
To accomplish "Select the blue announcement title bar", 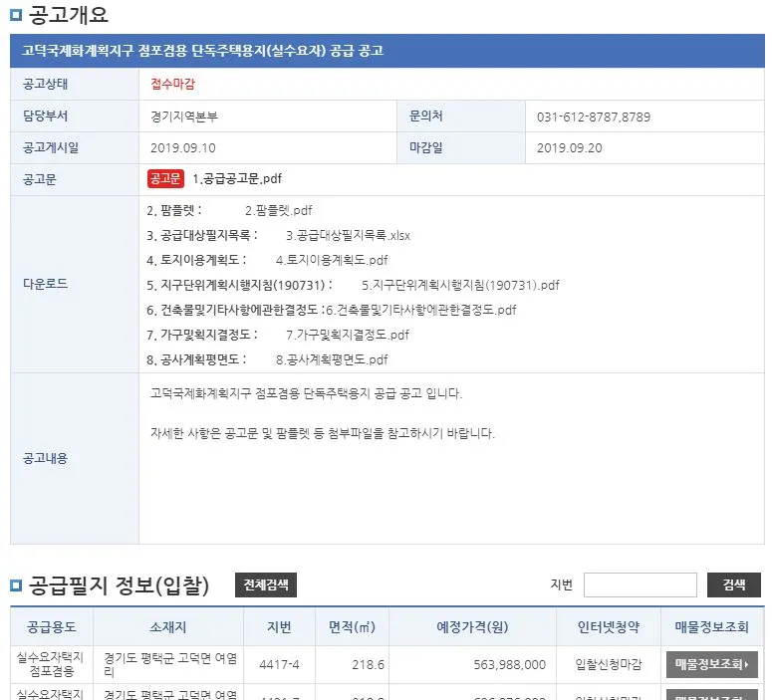I will click(x=387, y=51).
